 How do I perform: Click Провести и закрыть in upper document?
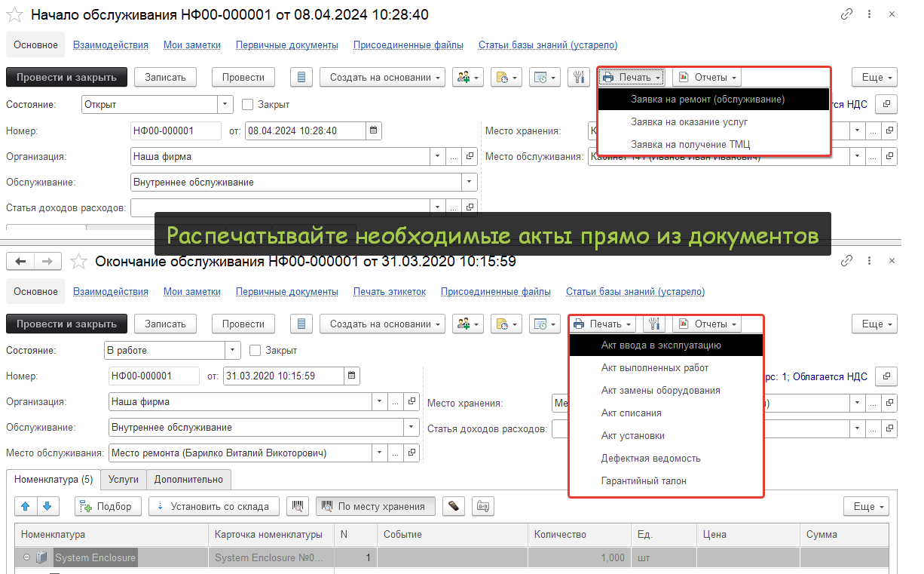click(66, 77)
